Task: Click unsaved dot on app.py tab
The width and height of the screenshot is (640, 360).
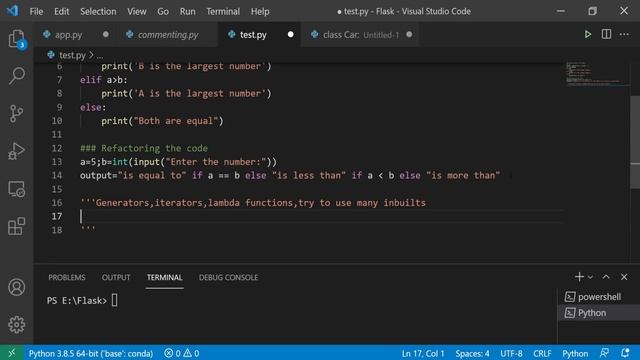Action: 106,34
